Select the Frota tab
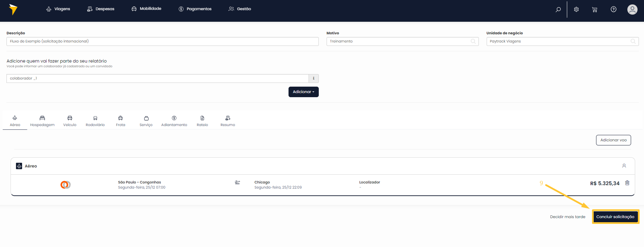This screenshot has height=247, width=644. (x=120, y=121)
